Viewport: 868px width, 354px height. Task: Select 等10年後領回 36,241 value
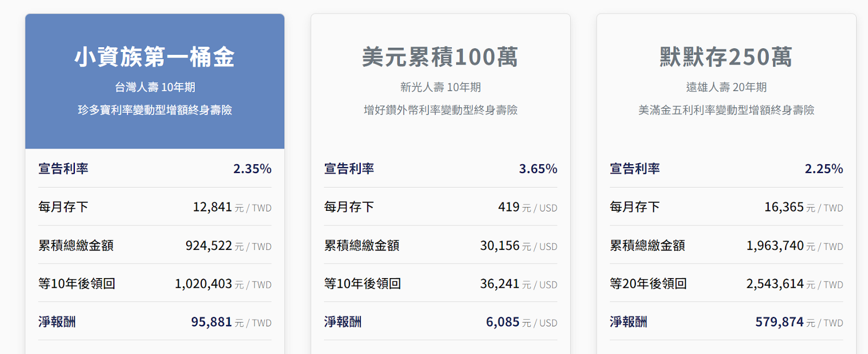click(501, 284)
